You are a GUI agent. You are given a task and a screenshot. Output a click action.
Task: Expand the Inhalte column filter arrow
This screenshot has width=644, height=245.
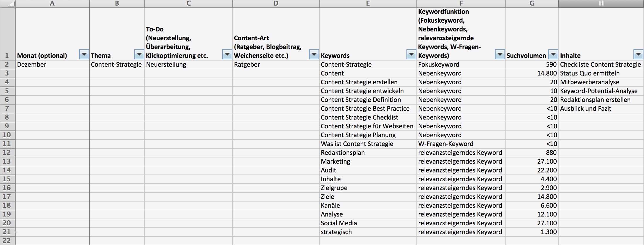(x=638, y=55)
